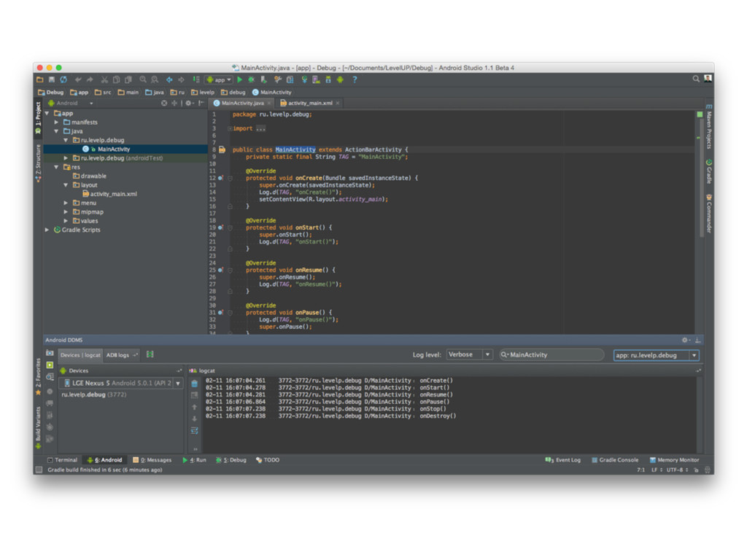Undo the last action via toolbar arrow
The width and height of the screenshot is (747, 560).
click(x=78, y=79)
